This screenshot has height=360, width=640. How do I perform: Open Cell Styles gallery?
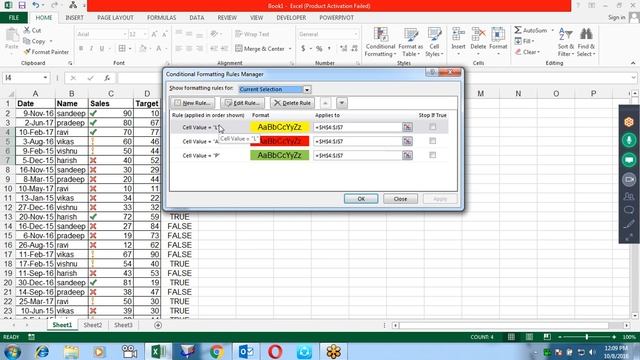click(434, 42)
